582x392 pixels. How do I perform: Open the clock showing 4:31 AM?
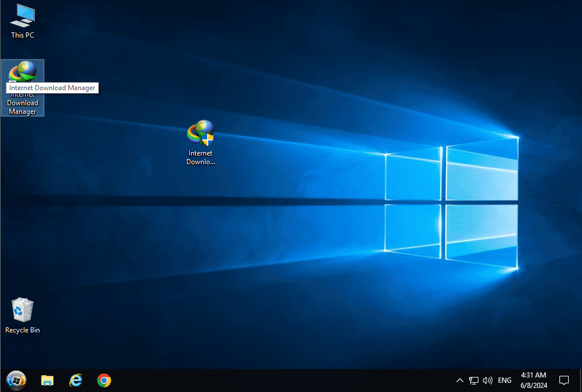pyautogui.click(x=534, y=380)
